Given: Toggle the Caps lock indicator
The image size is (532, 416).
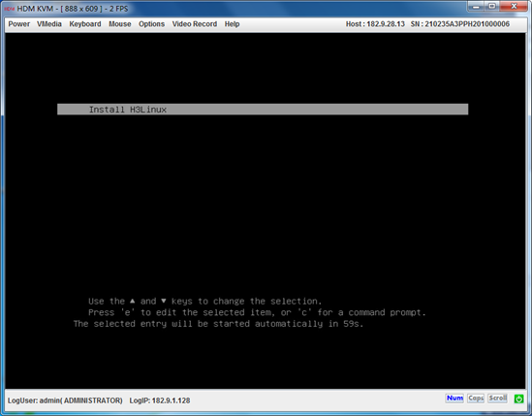Looking at the screenshot, I should click(476, 398).
